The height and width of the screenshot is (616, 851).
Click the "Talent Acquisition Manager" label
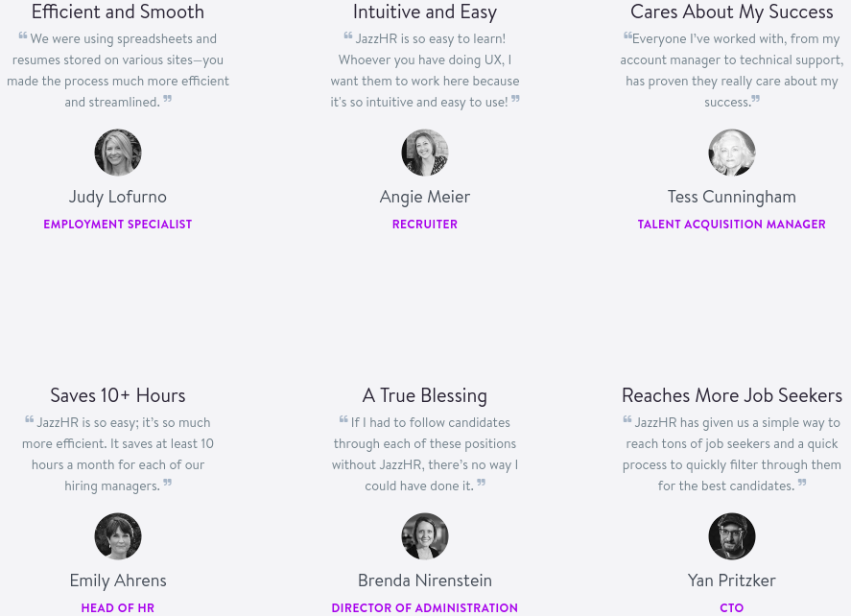click(x=732, y=225)
